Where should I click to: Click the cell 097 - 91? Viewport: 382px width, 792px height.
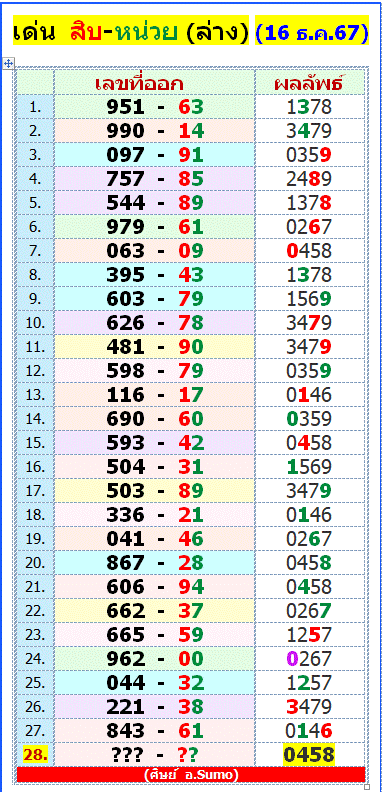click(154, 155)
